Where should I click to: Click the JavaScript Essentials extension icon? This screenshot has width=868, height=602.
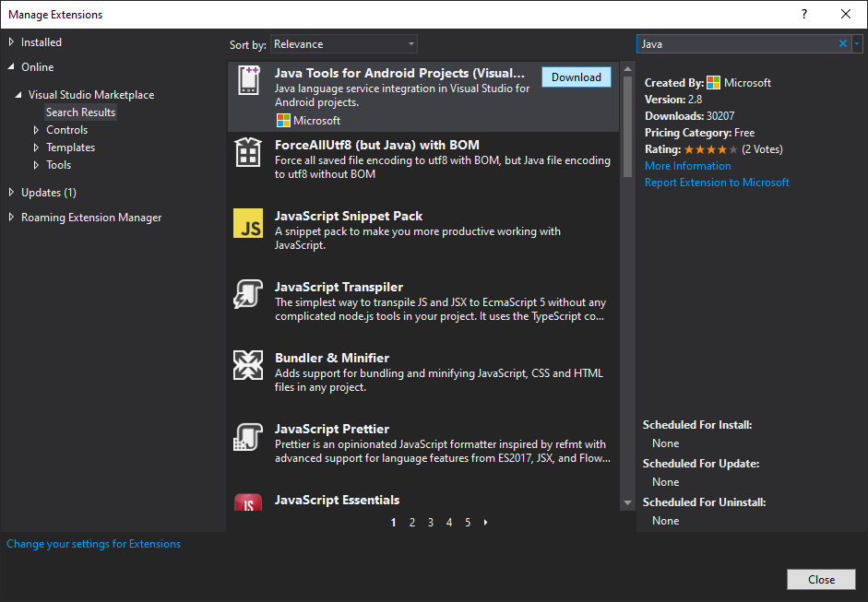[x=247, y=502]
